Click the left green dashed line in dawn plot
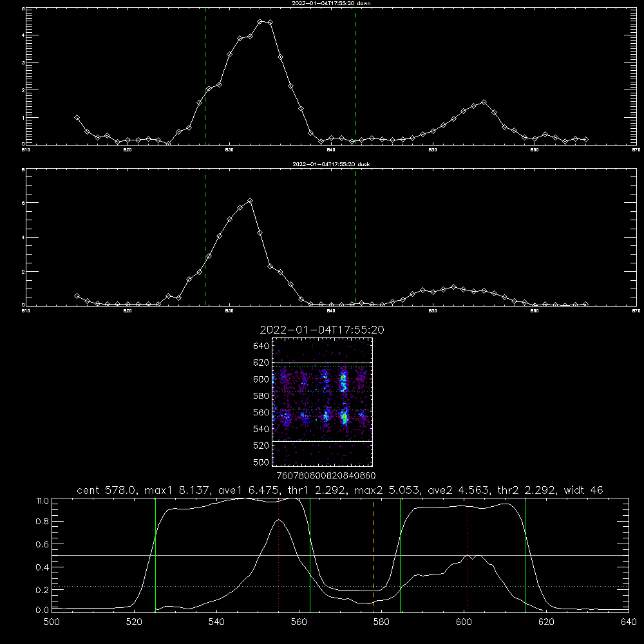Viewport: 644px width, 644px height. (205, 77)
